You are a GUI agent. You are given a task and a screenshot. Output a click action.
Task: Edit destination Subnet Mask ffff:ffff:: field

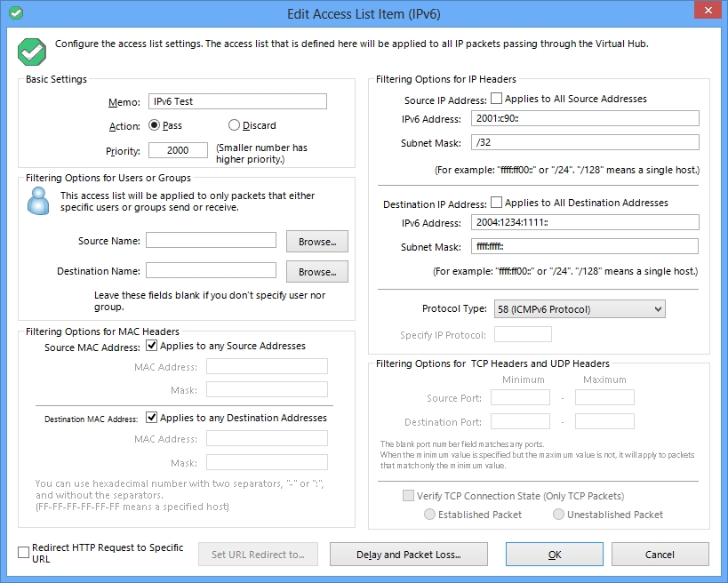click(x=585, y=246)
